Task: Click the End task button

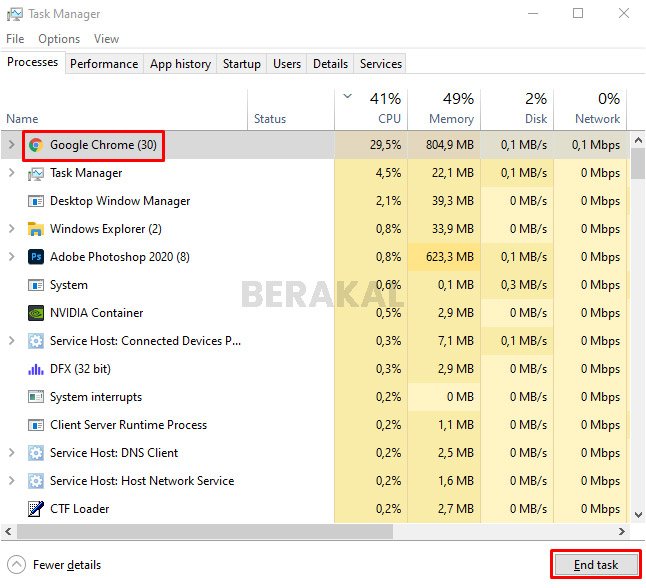Action: point(596,565)
